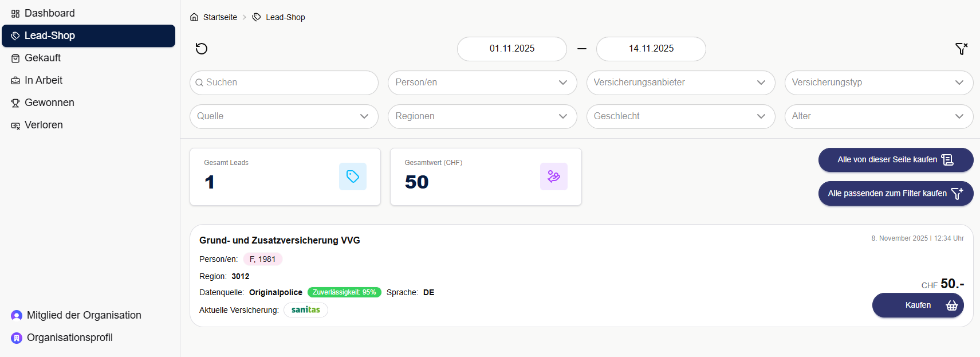Click the Mitglied der Organisation avatar icon
980x357 pixels.
(17, 315)
